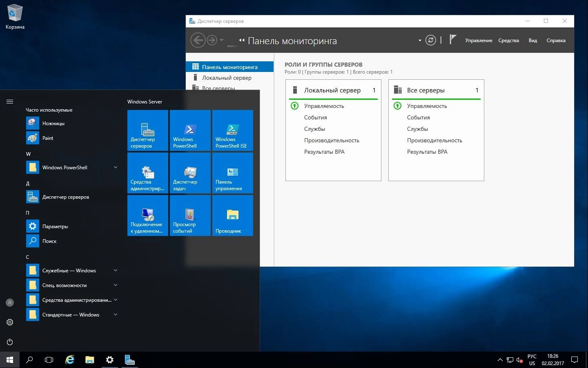Show hidden tray icons chevron
This screenshot has height=368, width=588.
pos(500,360)
